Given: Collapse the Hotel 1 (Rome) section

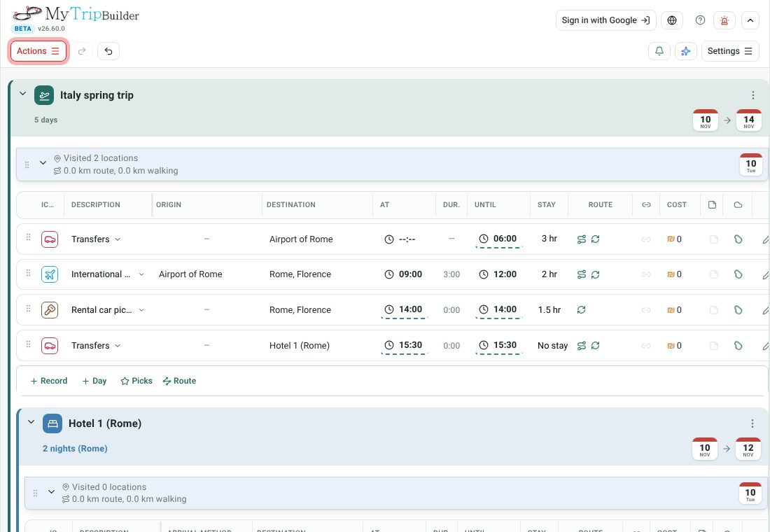Looking at the screenshot, I should [x=31, y=422].
